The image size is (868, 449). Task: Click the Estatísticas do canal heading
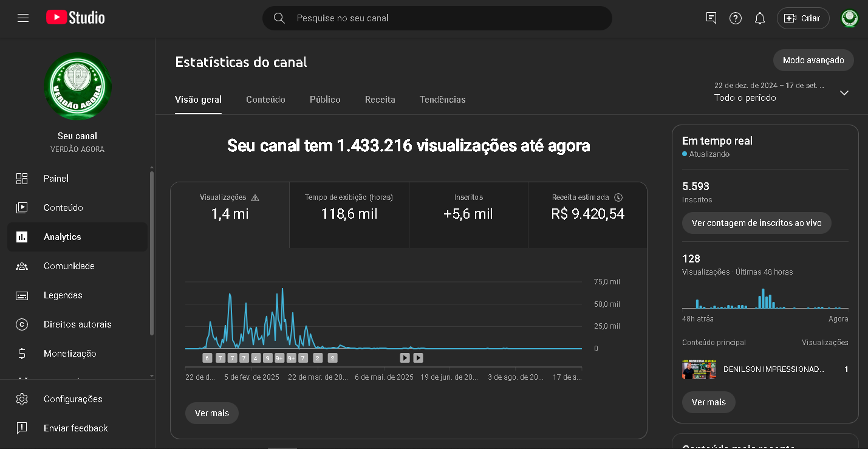coord(241,62)
